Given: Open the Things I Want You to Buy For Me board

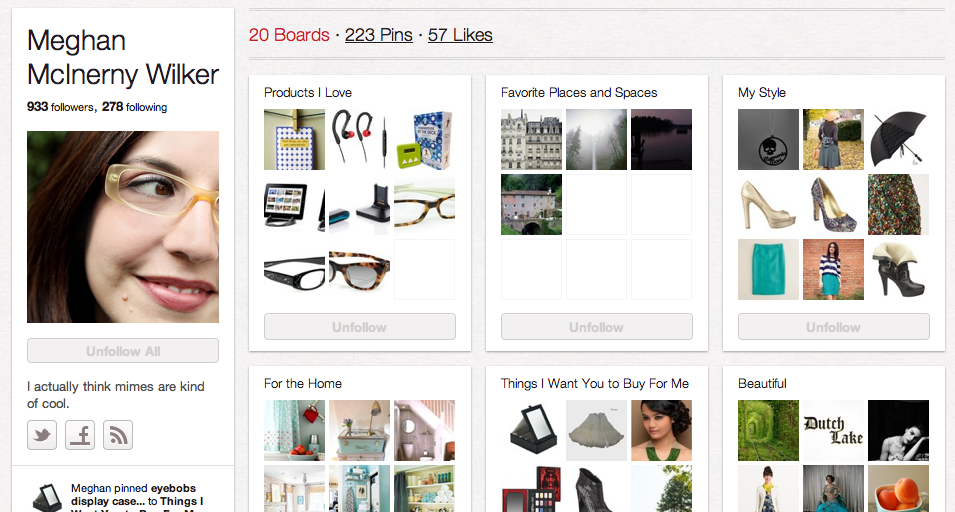Looking at the screenshot, I should (594, 384).
